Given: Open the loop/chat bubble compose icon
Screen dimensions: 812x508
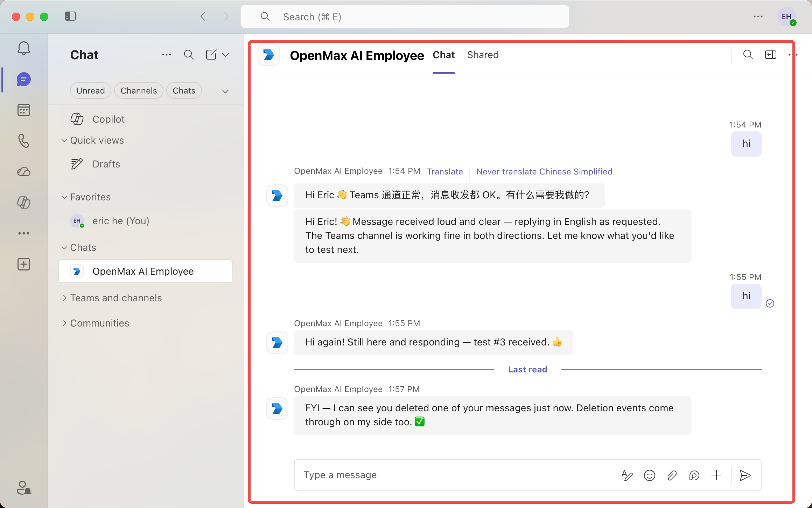Looking at the screenshot, I should click(694, 475).
